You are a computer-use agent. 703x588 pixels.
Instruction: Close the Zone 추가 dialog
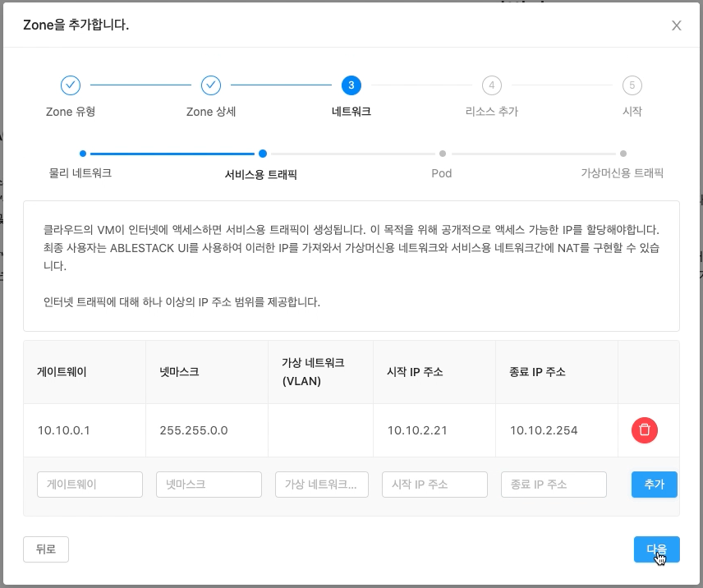pyautogui.click(x=676, y=25)
